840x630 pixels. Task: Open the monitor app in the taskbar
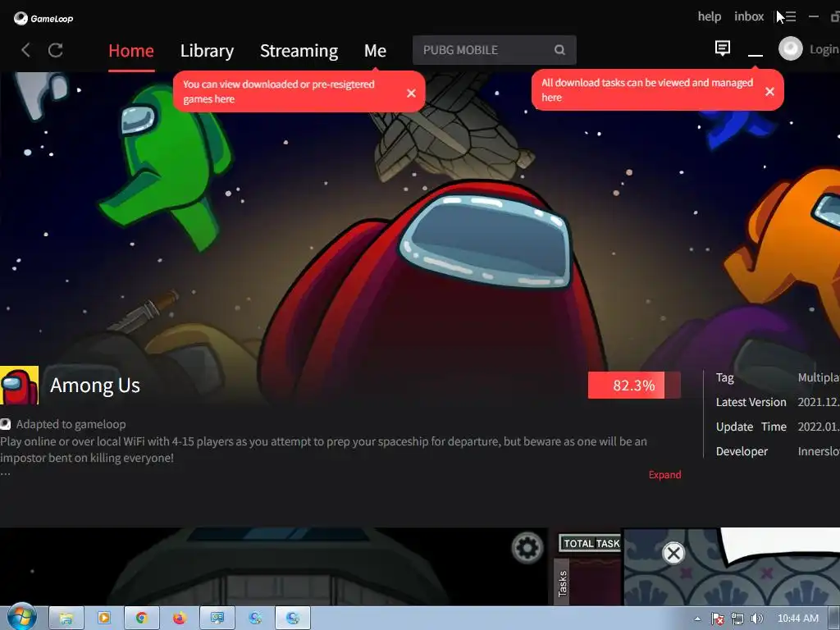pos(217,619)
